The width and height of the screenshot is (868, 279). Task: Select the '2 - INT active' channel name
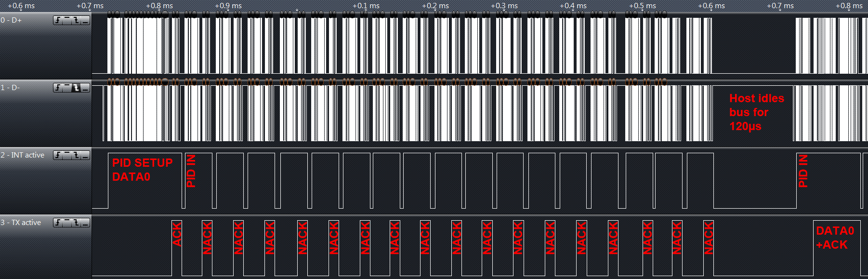coord(23,155)
